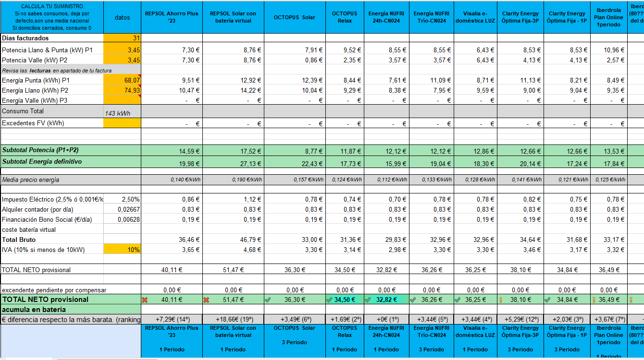The image size is (644, 360).
Task: Select the 'acumula en batería' label cell
Action: tap(71, 310)
